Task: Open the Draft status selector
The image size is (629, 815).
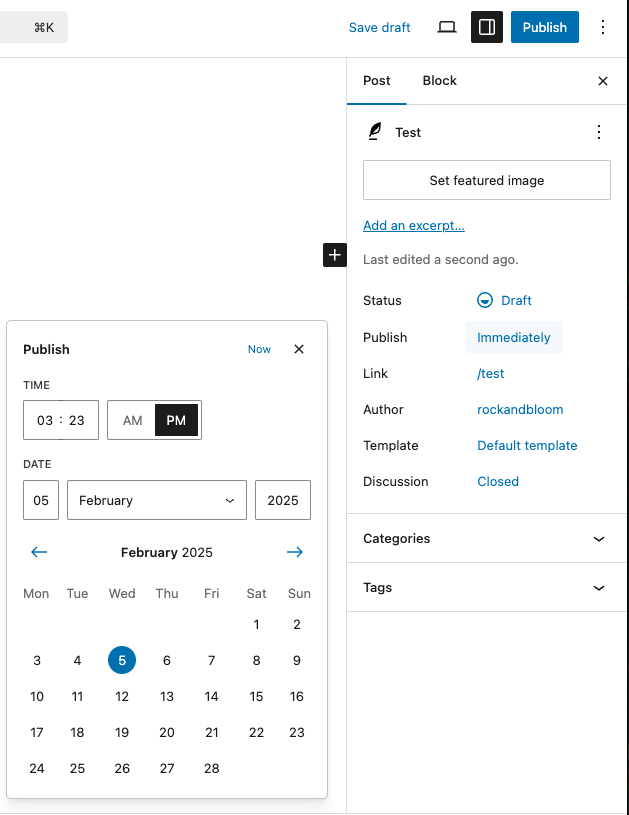Action: (x=505, y=300)
